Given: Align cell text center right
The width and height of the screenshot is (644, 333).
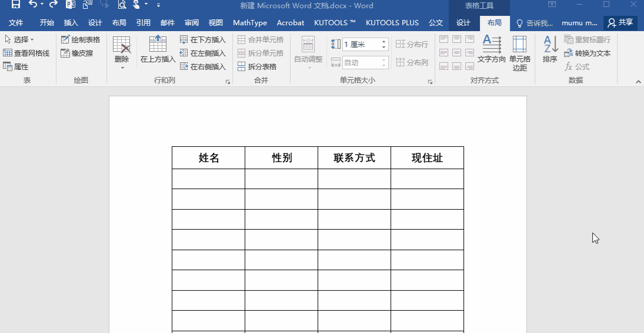Looking at the screenshot, I should pyautogui.click(x=469, y=52).
